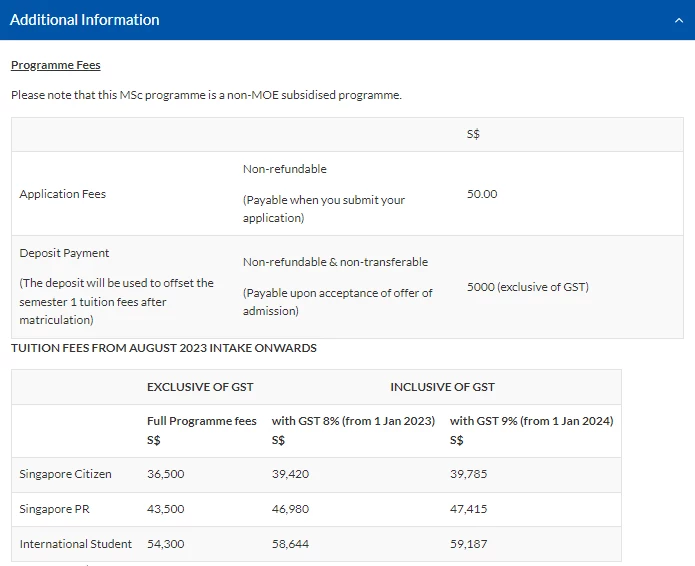This screenshot has width=695, height=566.
Task: Click the deposit offset semester 1 note
Action: point(117,301)
